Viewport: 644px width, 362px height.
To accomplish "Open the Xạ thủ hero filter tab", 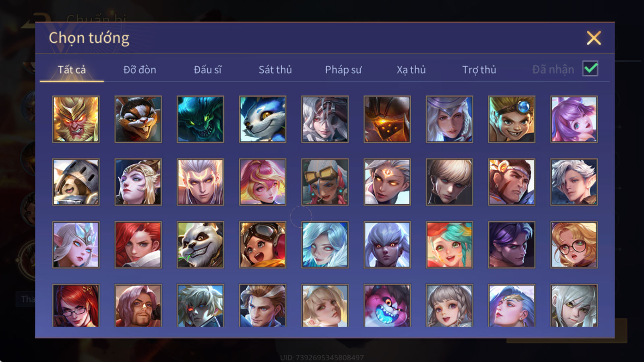I will click(411, 70).
